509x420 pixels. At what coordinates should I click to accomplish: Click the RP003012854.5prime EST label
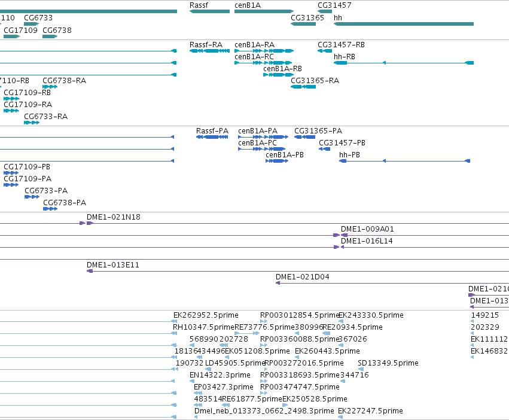[x=300, y=315]
